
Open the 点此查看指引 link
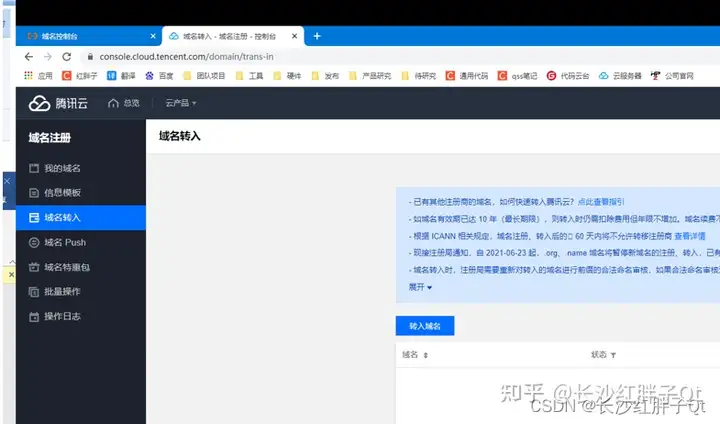[x=601, y=202]
